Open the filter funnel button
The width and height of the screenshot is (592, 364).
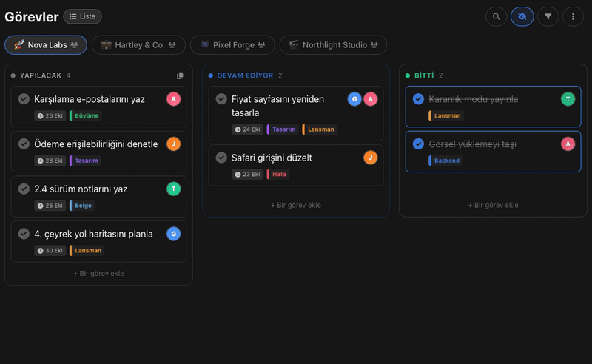click(548, 16)
